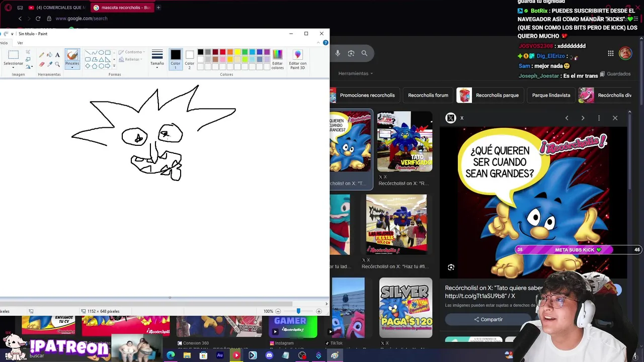The image size is (644, 362).
Task: Open Adobe Audition from the taskbar
Action: [220, 355]
